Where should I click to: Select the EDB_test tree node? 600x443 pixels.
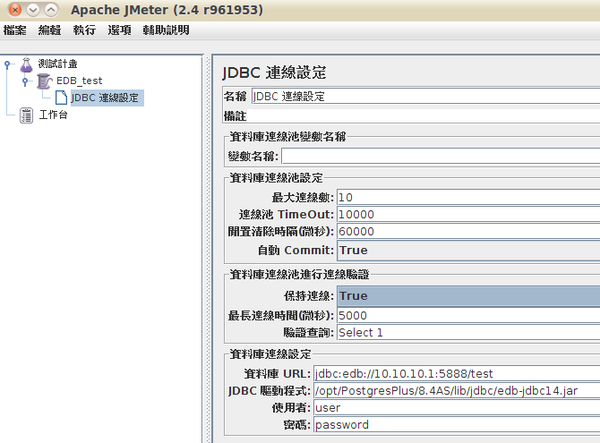pyautogui.click(x=79, y=81)
